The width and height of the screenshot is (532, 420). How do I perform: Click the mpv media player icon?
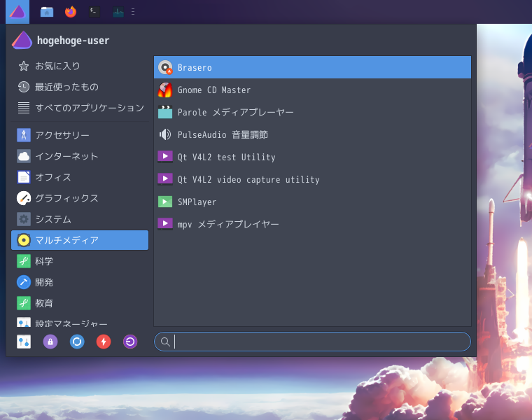(x=165, y=223)
